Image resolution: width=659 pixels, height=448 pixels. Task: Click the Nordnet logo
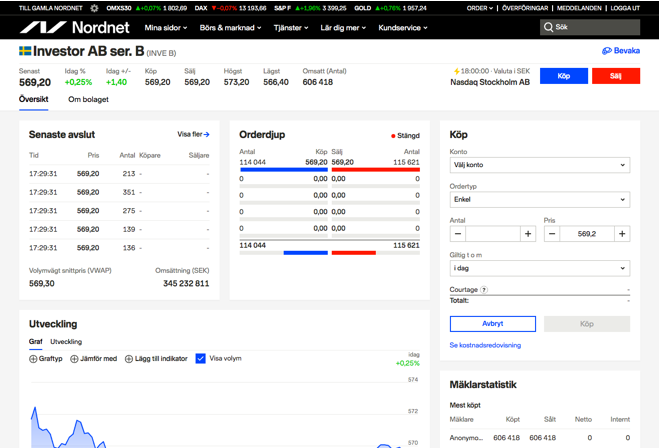click(x=73, y=28)
